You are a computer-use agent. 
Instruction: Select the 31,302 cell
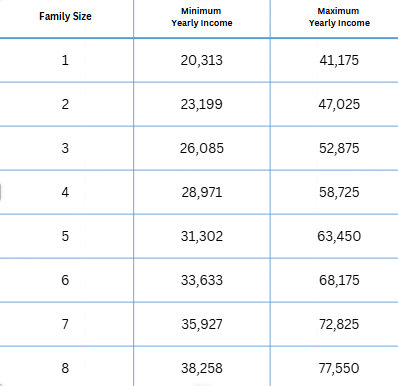click(202, 236)
